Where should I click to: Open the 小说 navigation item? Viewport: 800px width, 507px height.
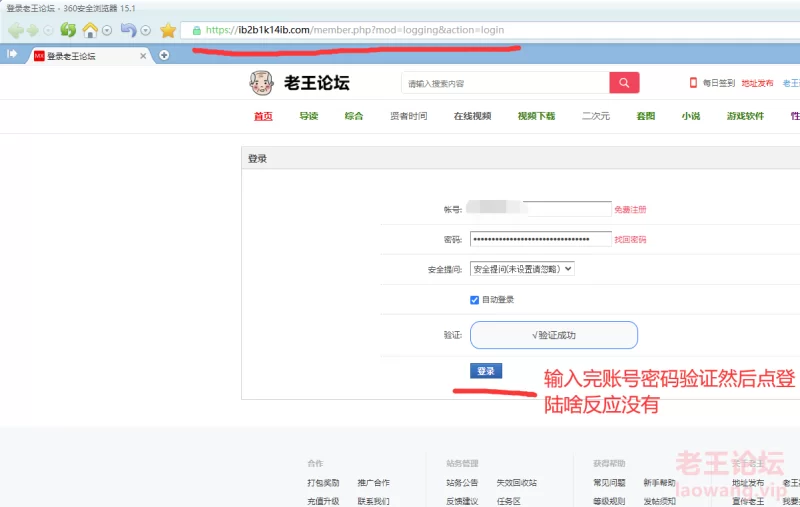click(x=691, y=116)
